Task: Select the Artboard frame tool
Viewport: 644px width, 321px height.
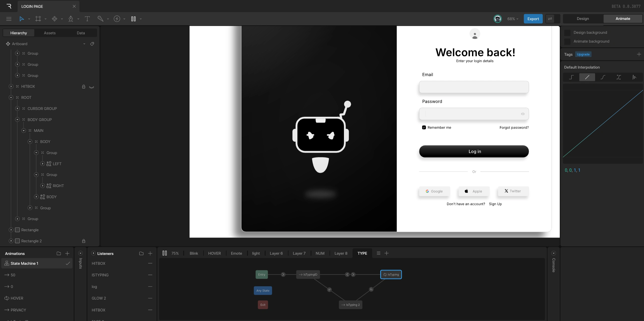Action: pos(38,19)
